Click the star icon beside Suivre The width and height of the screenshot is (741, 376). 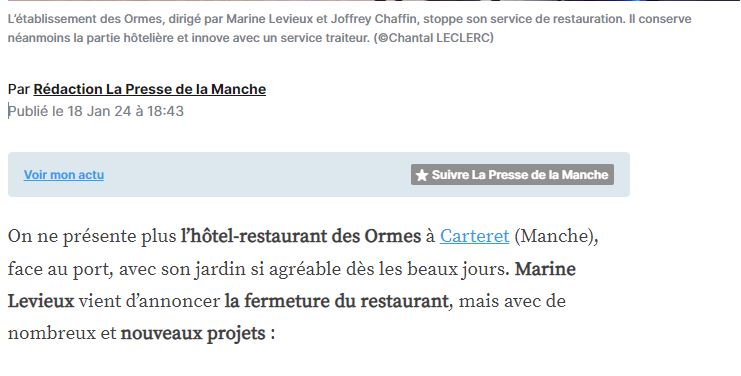click(x=422, y=175)
